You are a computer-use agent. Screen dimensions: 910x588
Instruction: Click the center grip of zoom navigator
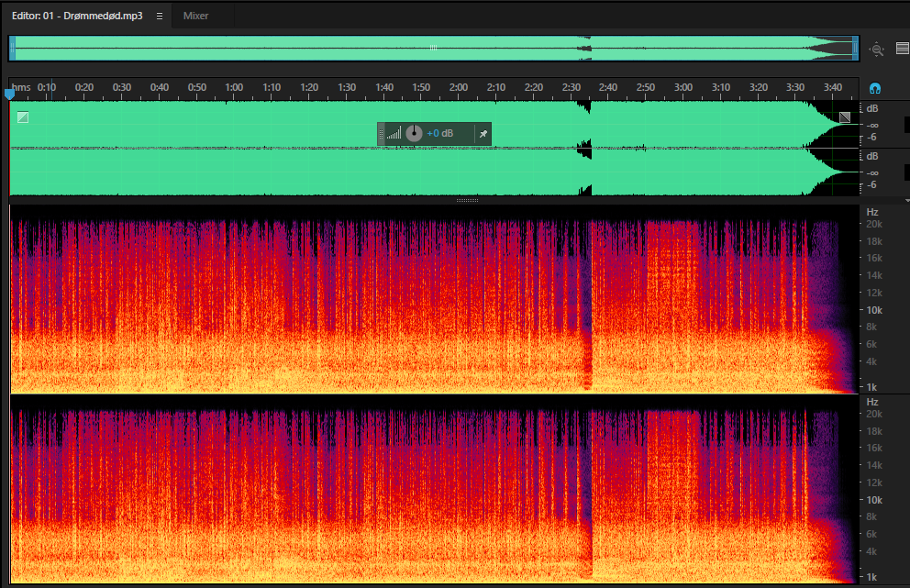click(x=433, y=48)
